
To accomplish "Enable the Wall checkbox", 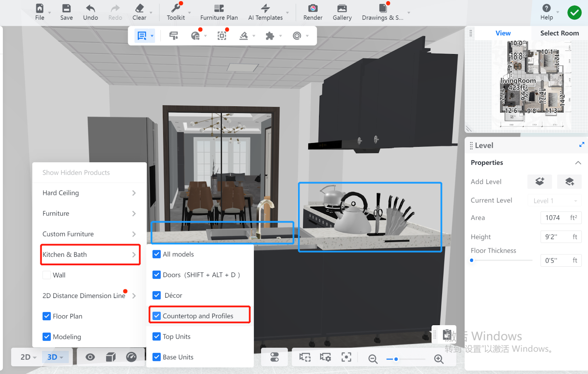I will point(47,275).
